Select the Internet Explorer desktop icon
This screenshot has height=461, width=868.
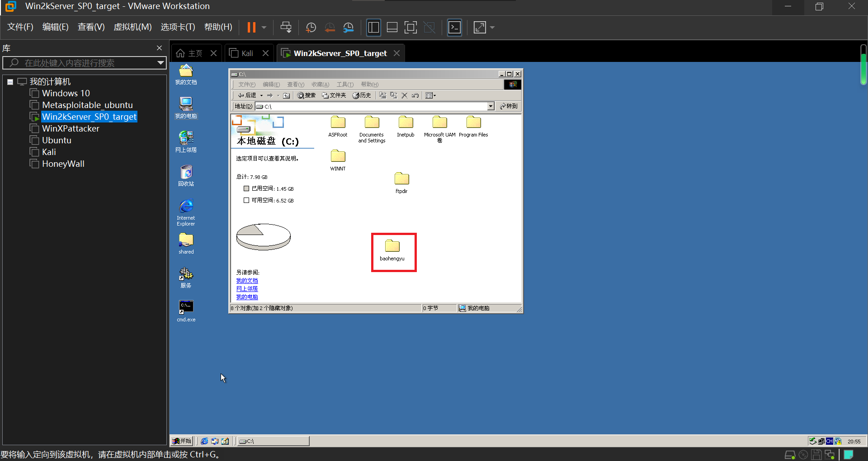(186, 212)
